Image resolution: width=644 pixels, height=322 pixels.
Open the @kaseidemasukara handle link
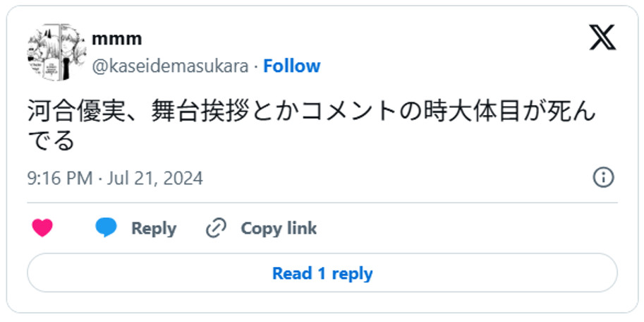point(170,66)
